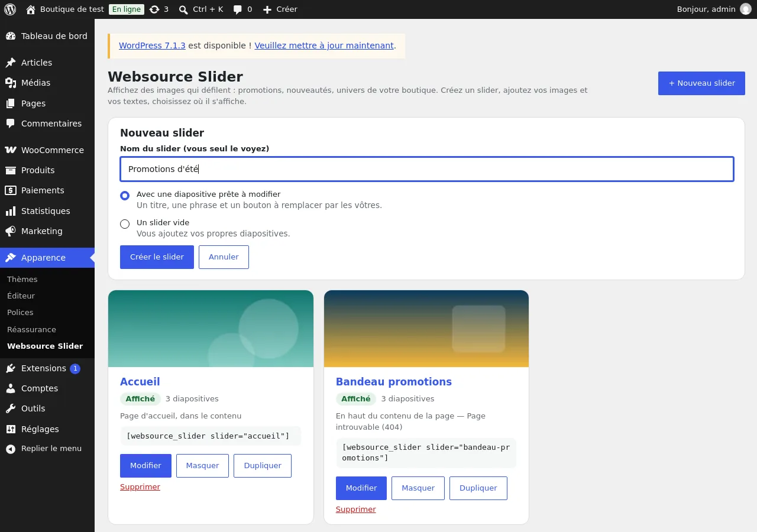The width and height of the screenshot is (757, 532).
Task: Click the Articles pin icon
Action: pyautogui.click(x=11, y=63)
